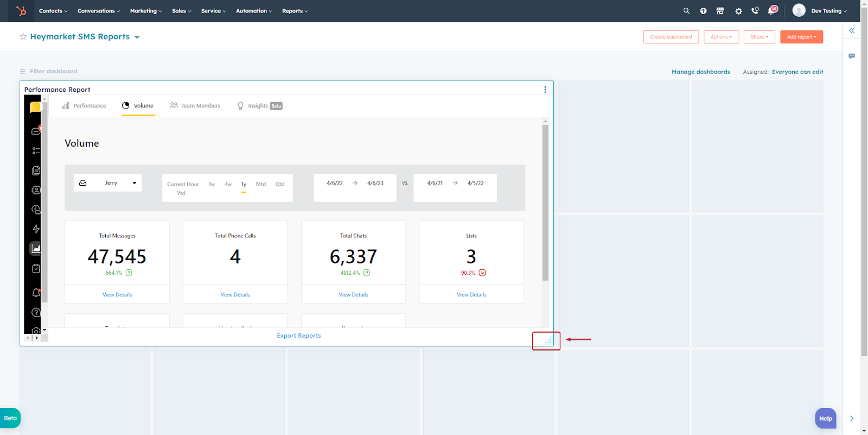This screenshot has width=868, height=435.
Task: Select the 1y time range
Action: click(244, 184)
